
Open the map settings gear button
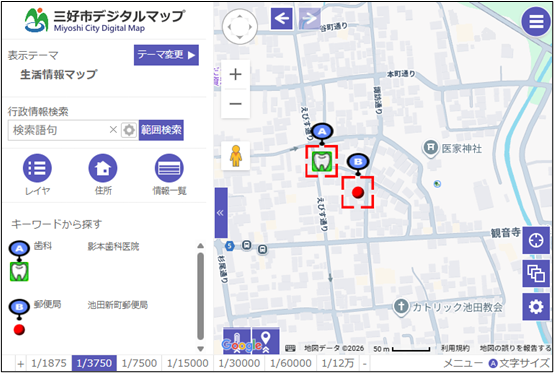coord(536,307)
